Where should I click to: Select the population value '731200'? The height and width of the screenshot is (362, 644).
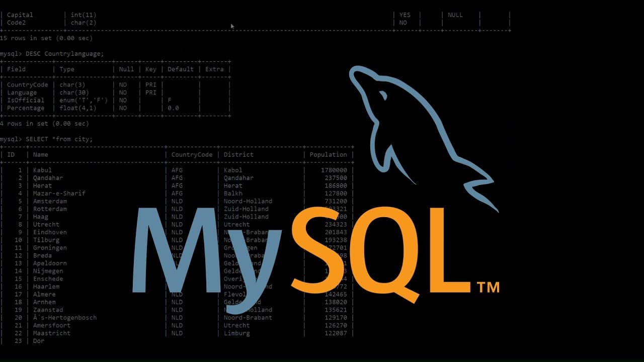coord(336,201)
